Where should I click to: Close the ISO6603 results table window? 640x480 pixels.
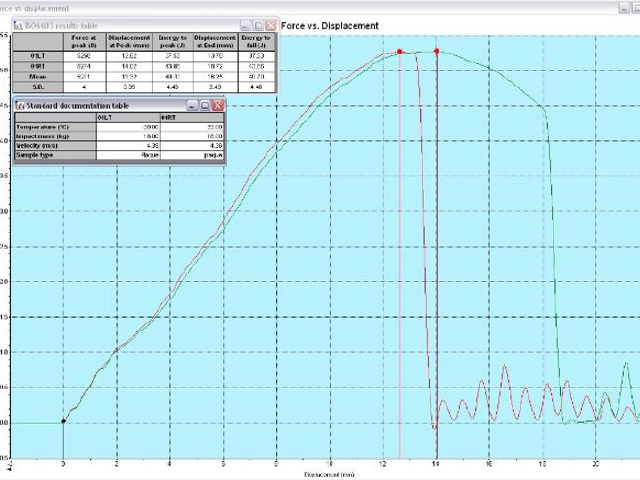(270, 24)
